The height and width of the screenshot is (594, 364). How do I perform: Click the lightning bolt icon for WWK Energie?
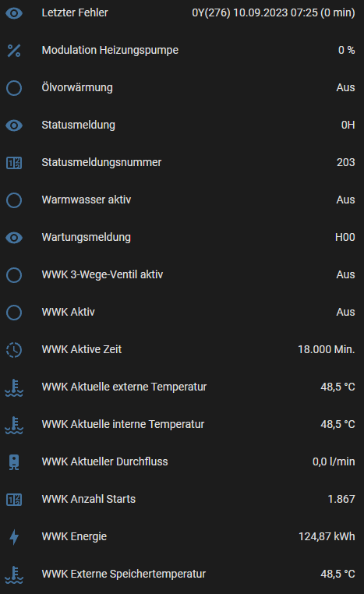point(14,537)
